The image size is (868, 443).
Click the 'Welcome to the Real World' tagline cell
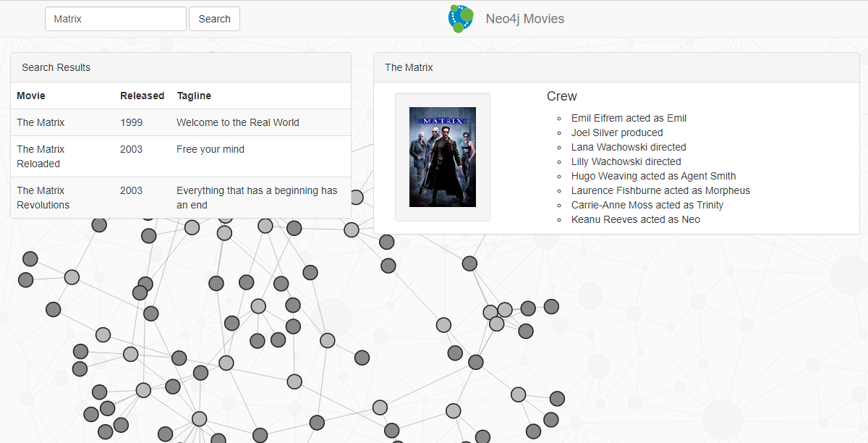click(x=237, y=122)
